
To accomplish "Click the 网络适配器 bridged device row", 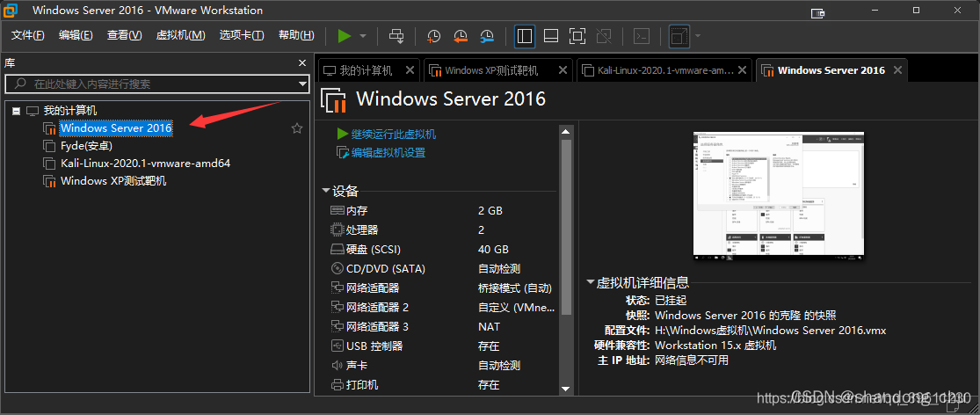I will click(442, 288).
